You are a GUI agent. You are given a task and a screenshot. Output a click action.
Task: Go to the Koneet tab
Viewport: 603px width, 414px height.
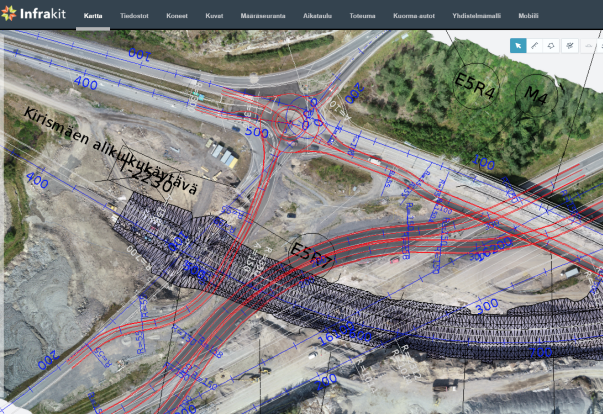pos(178,17)
